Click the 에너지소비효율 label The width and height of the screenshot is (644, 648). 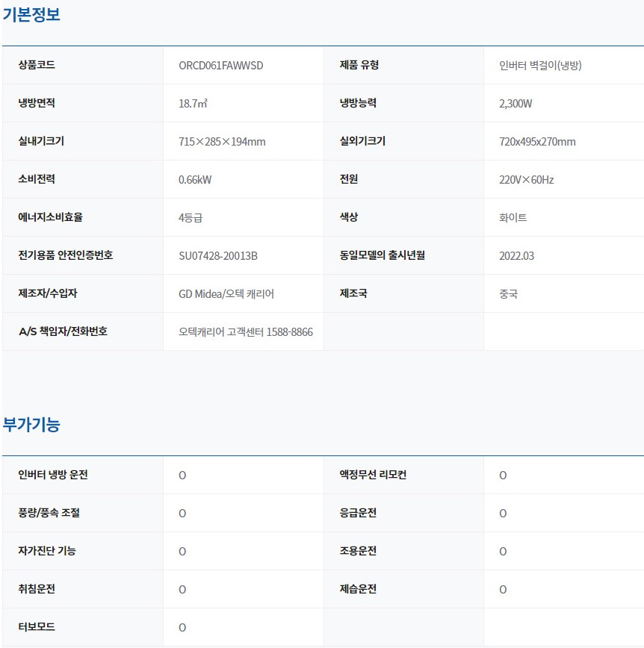pyautogui.click(x=51, y=217)
